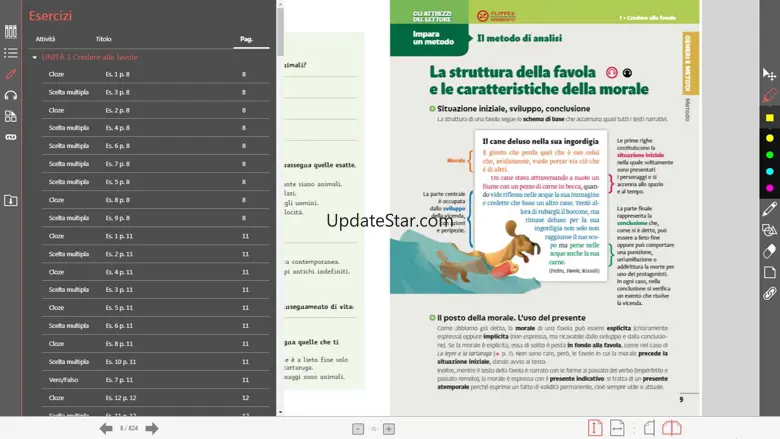
Task: Open Cloze exercise Es. 4 p. 11
Action: coord(156,272)
